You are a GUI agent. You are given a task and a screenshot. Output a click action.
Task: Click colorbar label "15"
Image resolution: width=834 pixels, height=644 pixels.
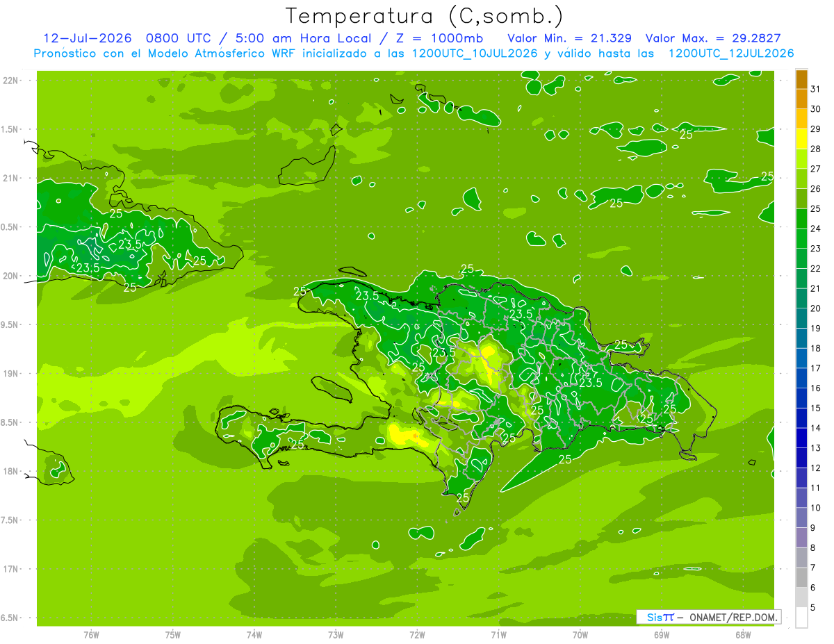coord(815,408)
